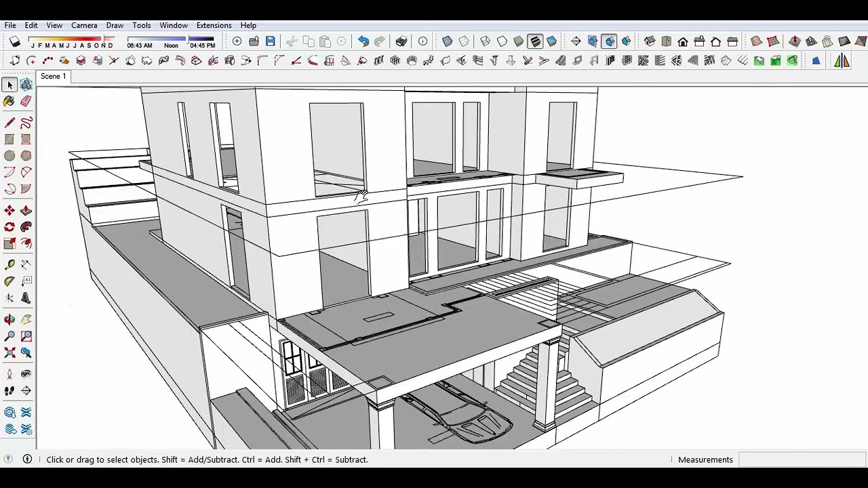Activate the Orbit tool
868x488 pixels.
pyautogui.click(x=9, y=319)
